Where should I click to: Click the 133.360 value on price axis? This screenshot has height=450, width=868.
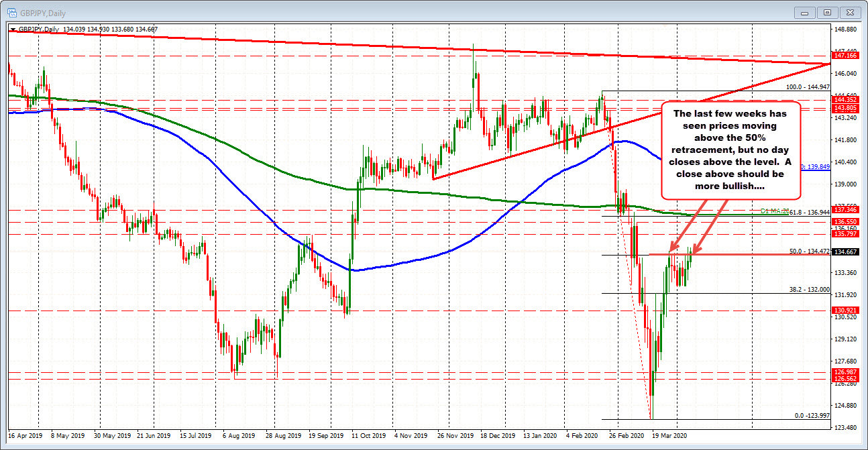pos(846,272)
